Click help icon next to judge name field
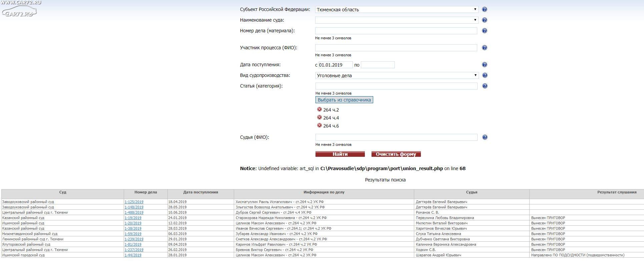Image resolution: width=644 pixels, height=269 pixels. pos(485,137)
